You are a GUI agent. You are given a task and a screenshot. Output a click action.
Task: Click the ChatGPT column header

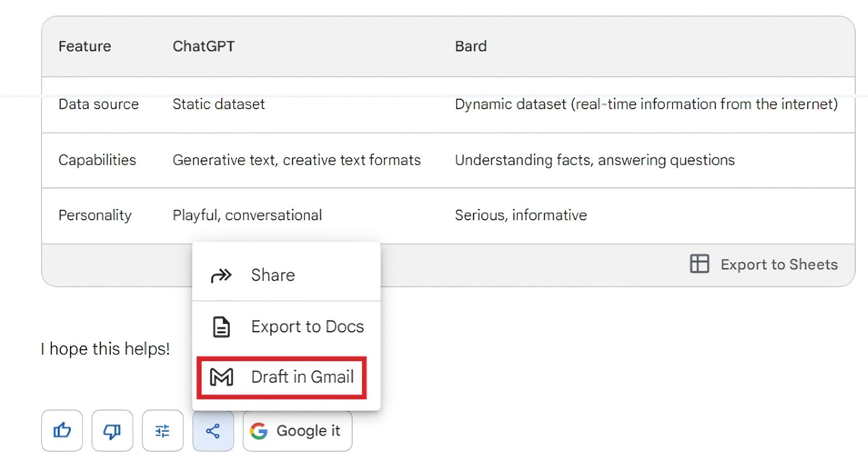(x=204, y=46)
